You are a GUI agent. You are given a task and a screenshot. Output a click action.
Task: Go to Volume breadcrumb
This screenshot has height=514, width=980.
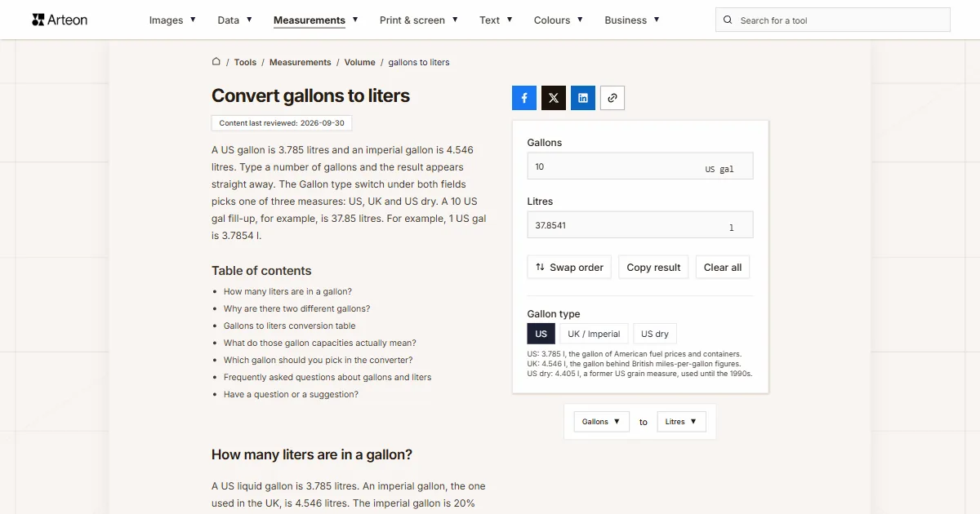click(x=360, y=62)
